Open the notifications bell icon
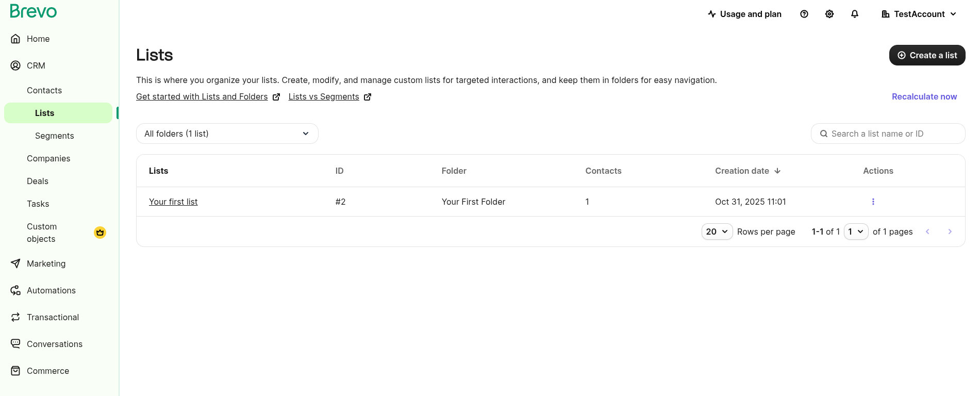This screenshot has width=980, height=396. click(x=855, y=14)
